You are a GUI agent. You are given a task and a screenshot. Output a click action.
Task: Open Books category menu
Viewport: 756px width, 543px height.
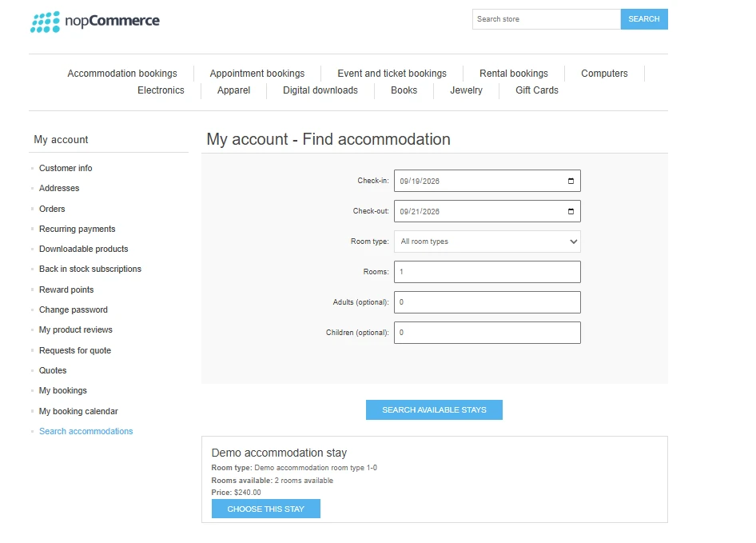pos(404,90)
